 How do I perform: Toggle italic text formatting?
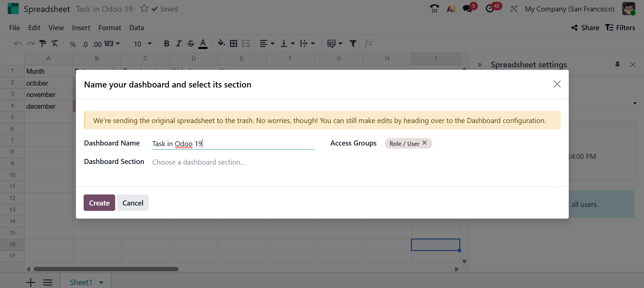click(179, 44)
